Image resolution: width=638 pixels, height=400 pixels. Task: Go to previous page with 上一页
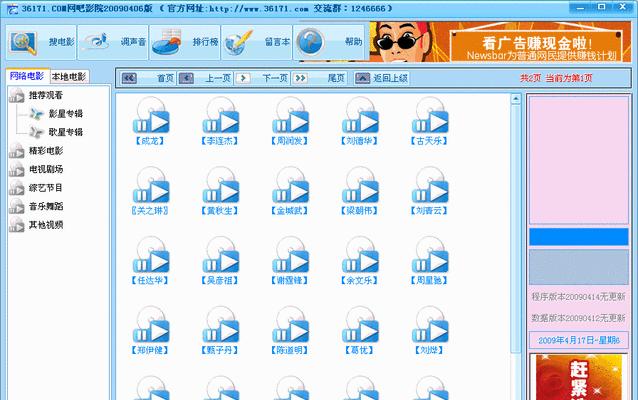[205, 78]
